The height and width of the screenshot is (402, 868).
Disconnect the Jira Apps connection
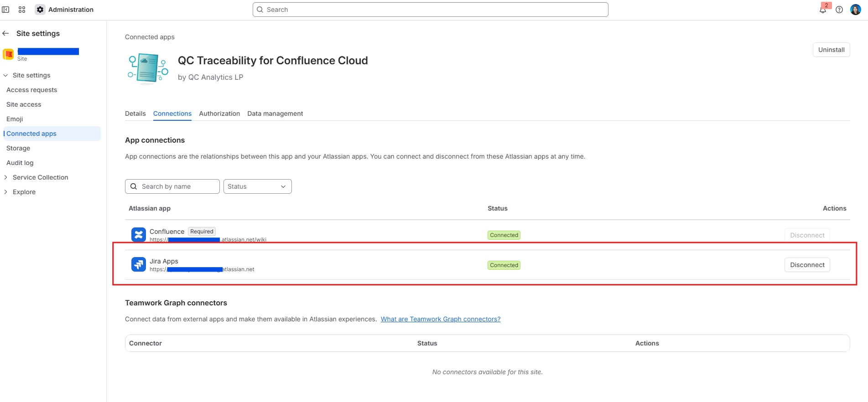tap(807, 265)
